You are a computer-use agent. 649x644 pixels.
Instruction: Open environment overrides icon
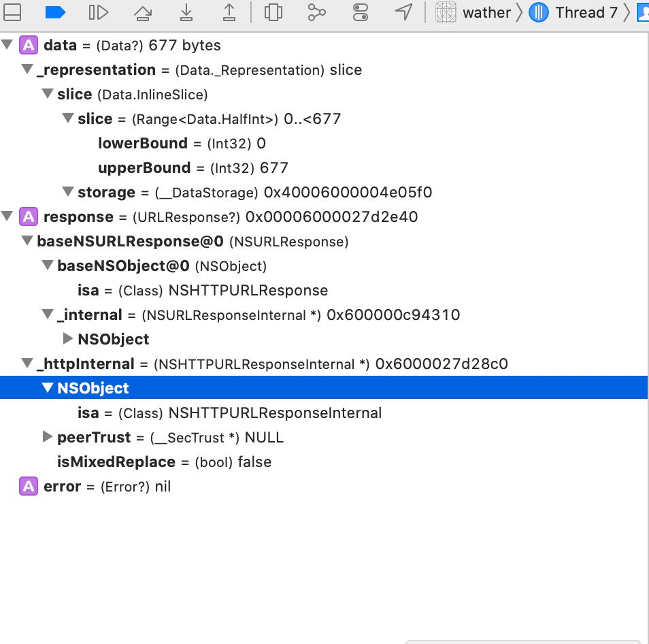coord(360,12)
